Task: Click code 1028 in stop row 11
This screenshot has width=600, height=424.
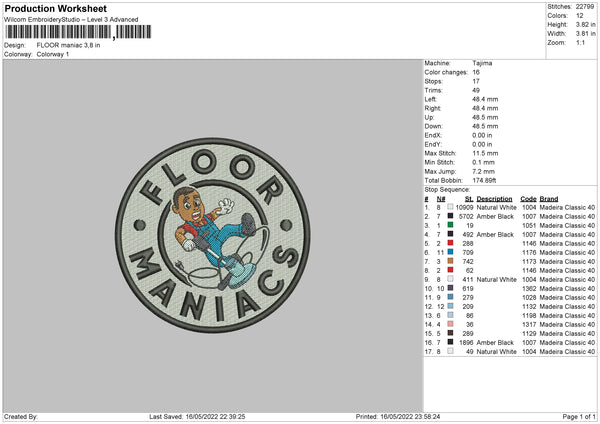Action: click(529, 298)
